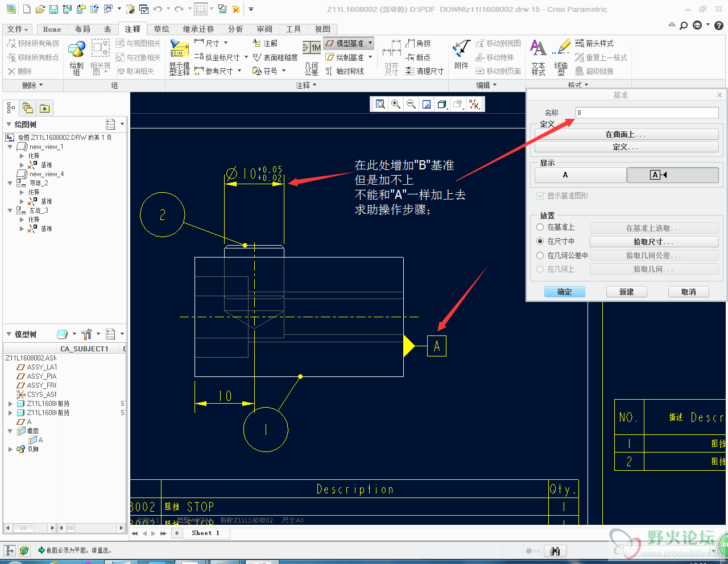
Task: Open 文本样式 text style
Action: [x=538, y=57]
